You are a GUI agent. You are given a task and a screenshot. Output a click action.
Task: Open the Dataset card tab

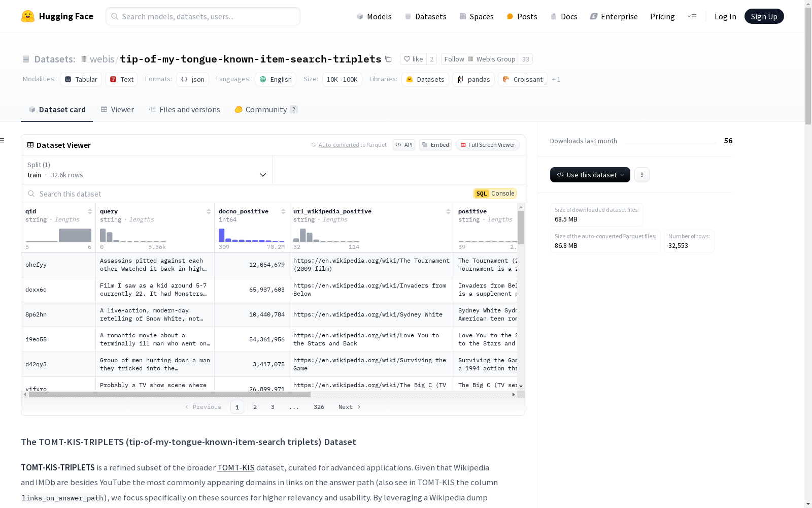pyautogui.click(x=57, y=110)
